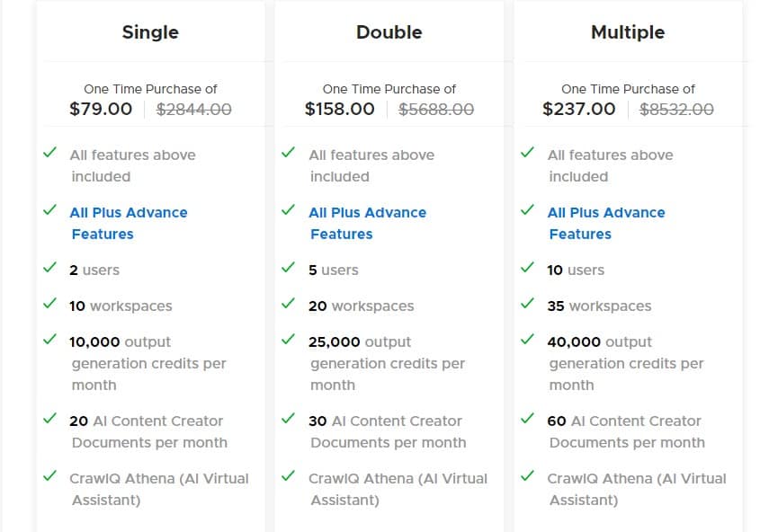Select the Double plan heading
Image resolution: width=778 pixels, height=532 pixels.
pyautogui.click(x=389, y=32)
